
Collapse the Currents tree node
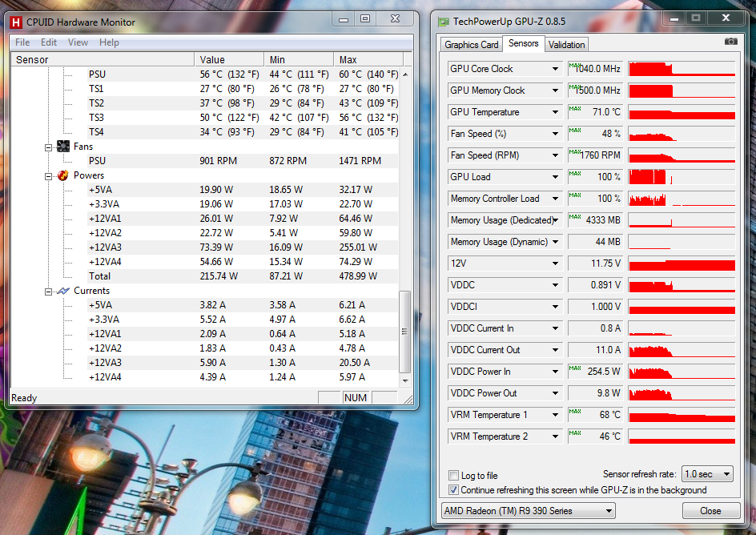click(48, 292)
